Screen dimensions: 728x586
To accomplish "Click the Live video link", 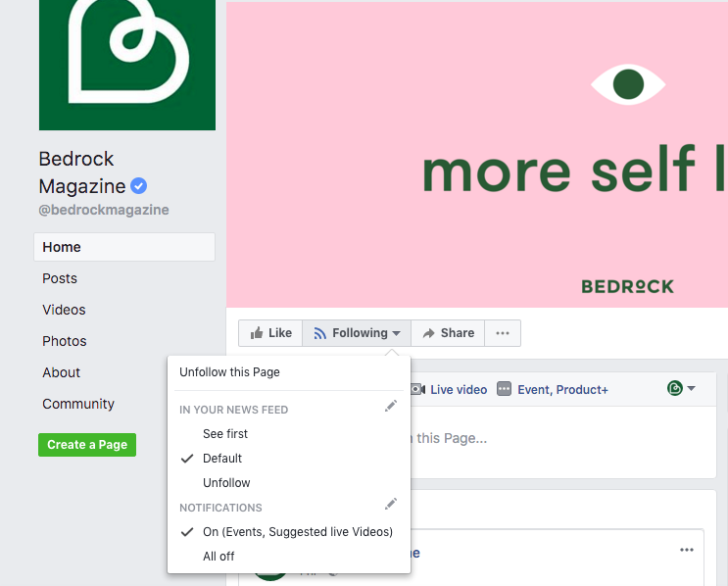I will click(459, 390).
